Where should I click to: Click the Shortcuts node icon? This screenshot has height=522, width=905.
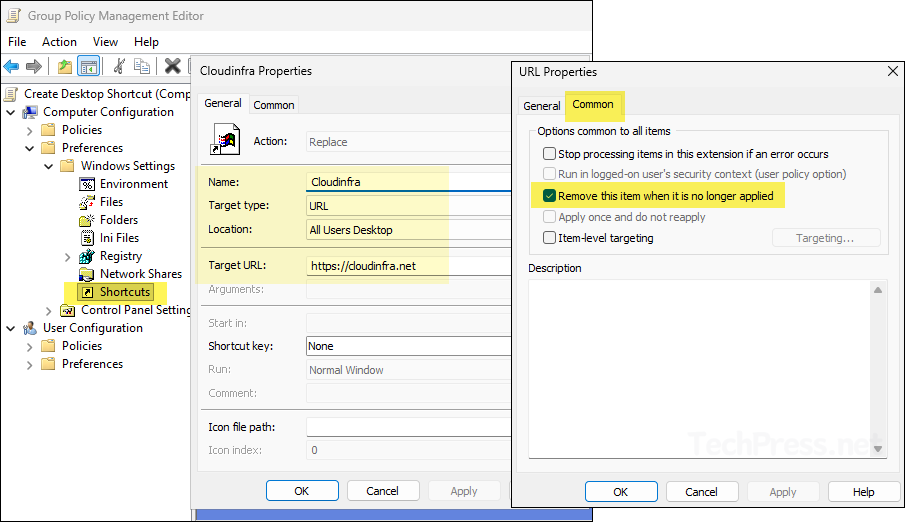click(87, 292)
